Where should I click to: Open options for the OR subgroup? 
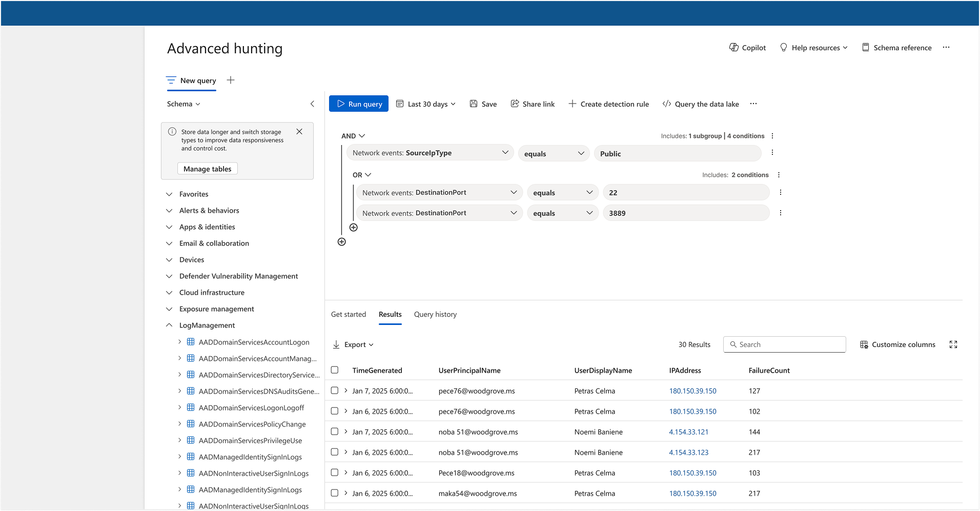(779, 175)
